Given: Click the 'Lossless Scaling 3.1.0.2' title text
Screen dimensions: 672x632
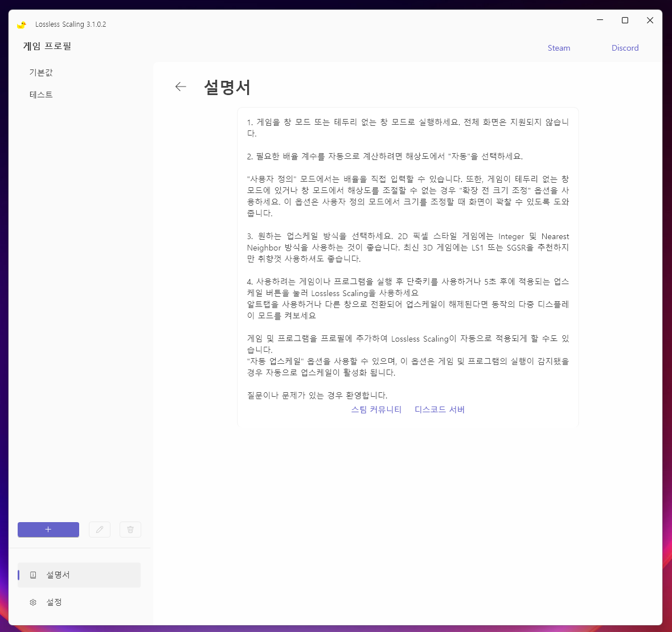Looking at the screenshot, I should (x=71, y=24).
